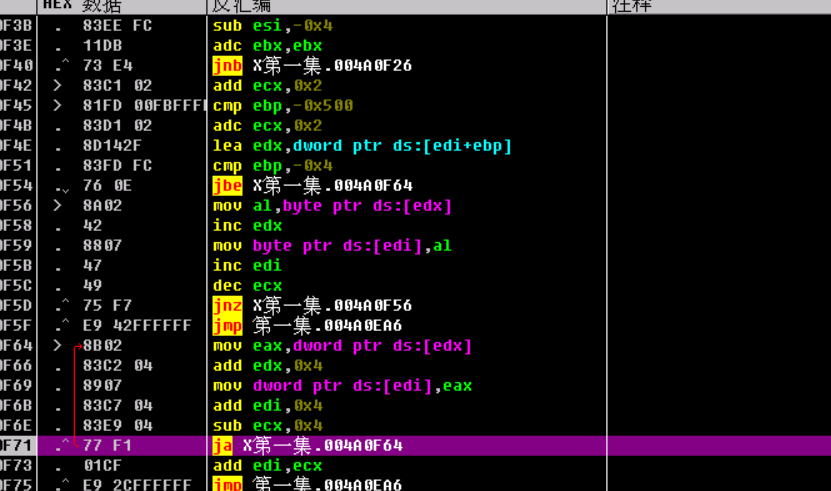This screenshot has width=831, height=491.
Task: Click the red jump arrow at mov eax row
Action: [x=75, y=346]
